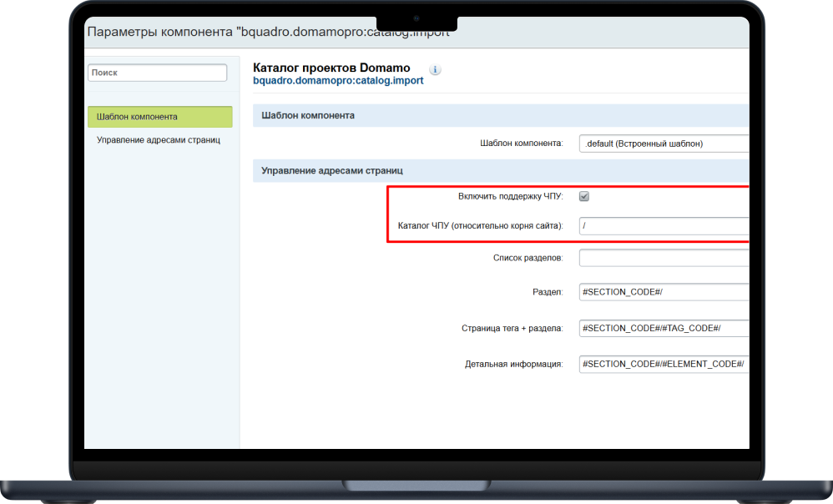Select Шаблон компонента in left sidebar

tap(159, 117)
